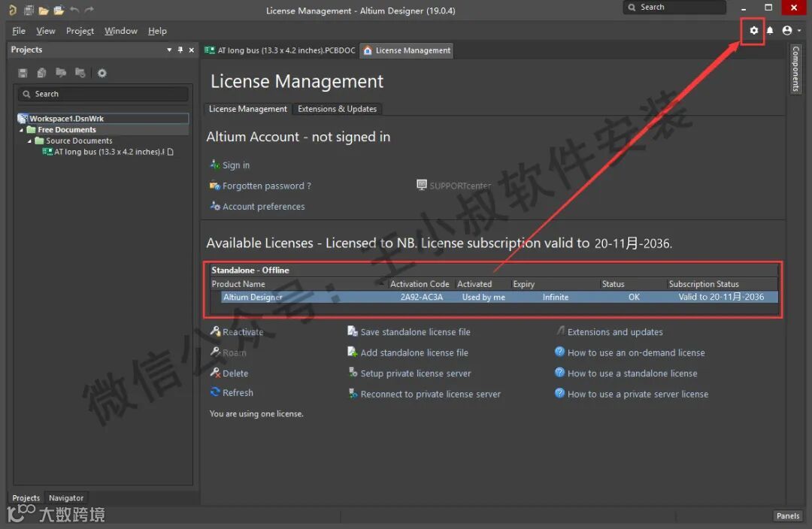Click the Sign in link
812x529 pixels.
tap(230, 165)
